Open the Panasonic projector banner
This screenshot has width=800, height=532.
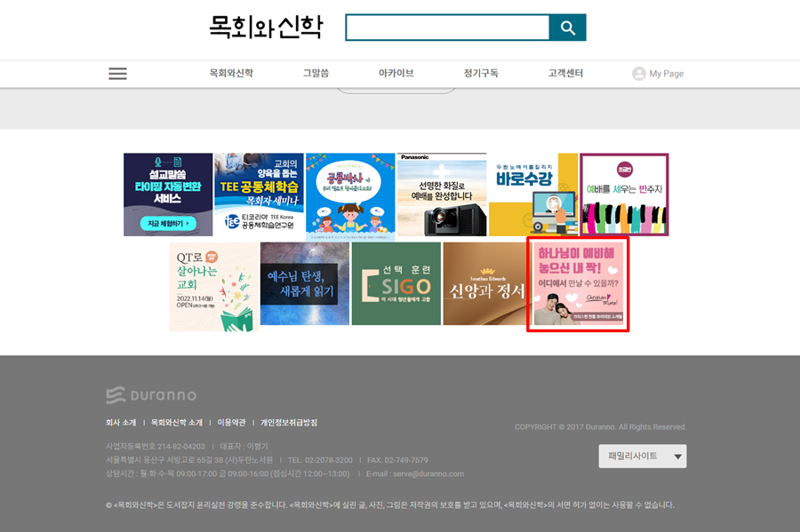point(442,195)
